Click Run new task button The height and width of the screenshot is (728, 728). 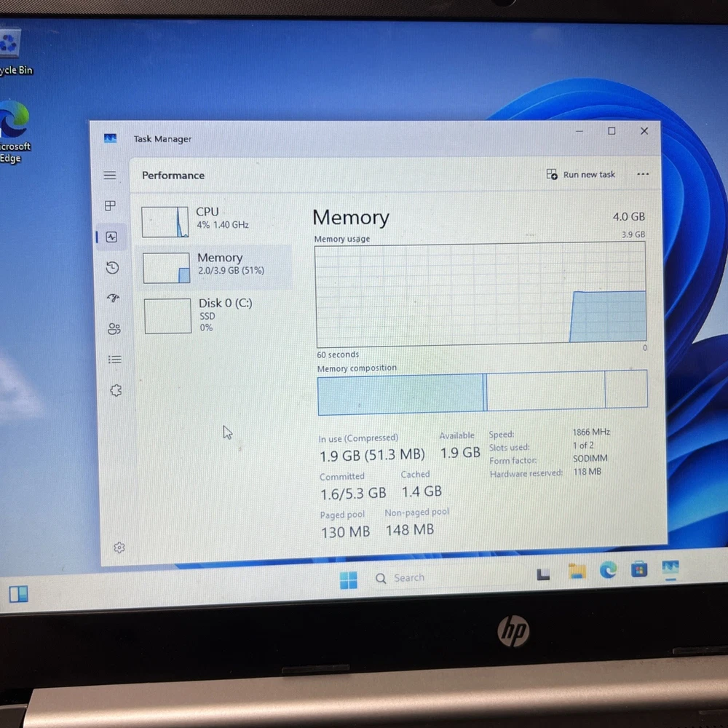(x=581, y=175)
